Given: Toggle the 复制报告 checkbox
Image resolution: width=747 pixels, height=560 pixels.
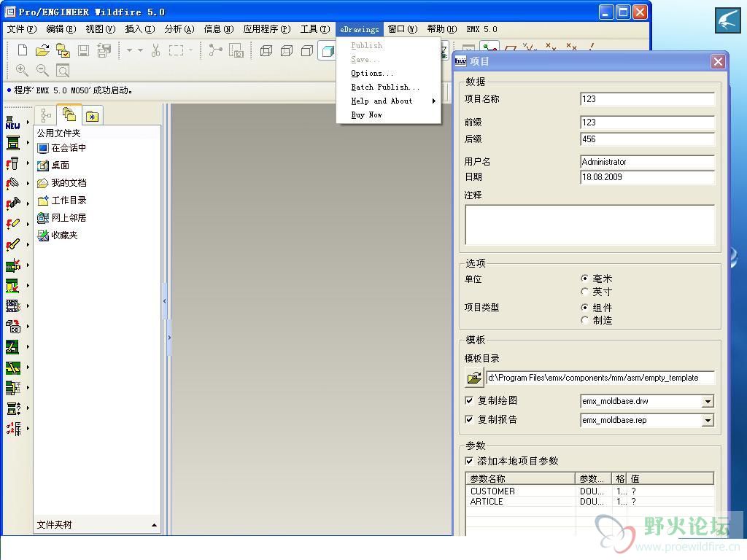Looking at the screenshot, I should coord(469,419).
